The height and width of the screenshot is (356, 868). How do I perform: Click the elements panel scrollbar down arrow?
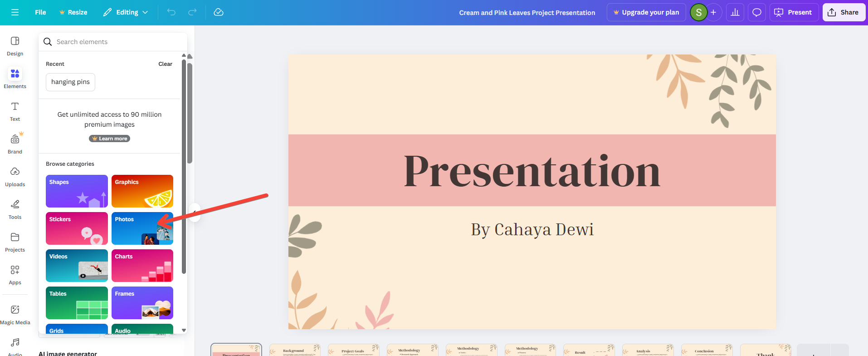(x=184, y=331)
